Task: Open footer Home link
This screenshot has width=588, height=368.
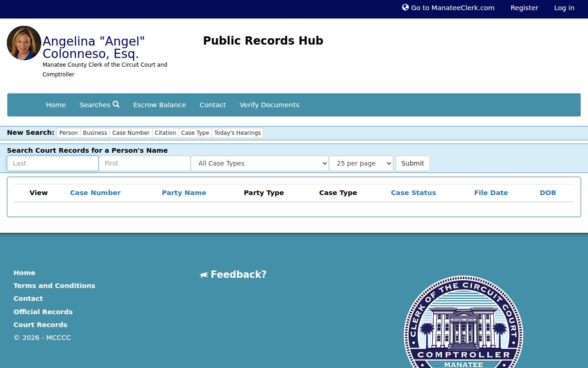Action: (x=24, y=273)
